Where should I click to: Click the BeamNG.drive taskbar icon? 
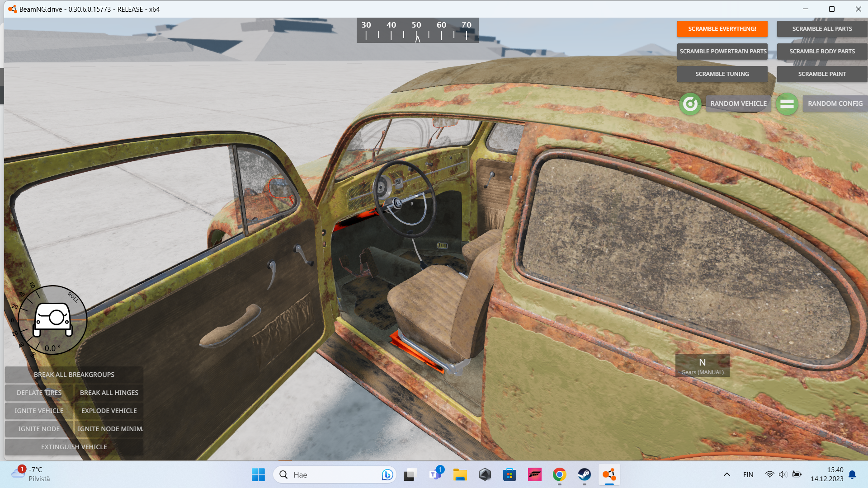609,474
